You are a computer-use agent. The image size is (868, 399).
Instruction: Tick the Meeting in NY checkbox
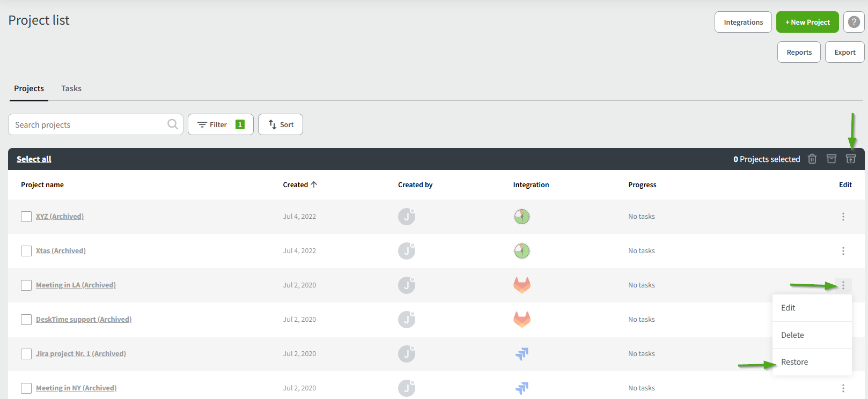pyautogui.click(x=26, y=388)
